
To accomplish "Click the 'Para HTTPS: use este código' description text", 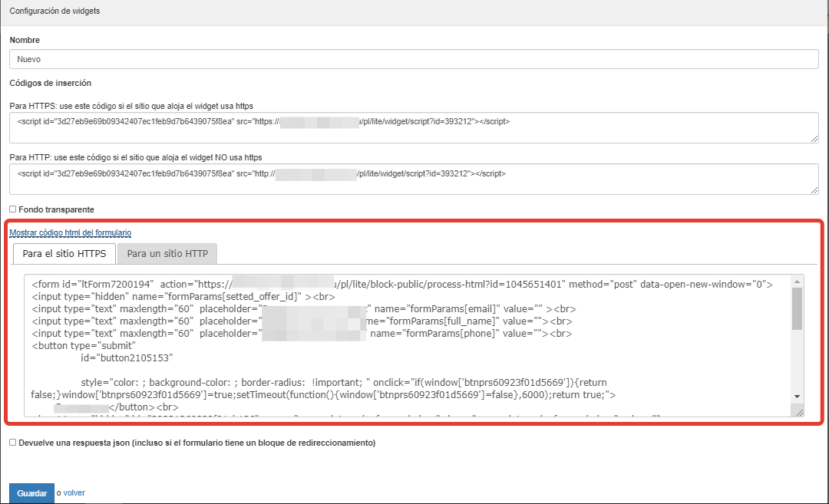I will (131, 106).
